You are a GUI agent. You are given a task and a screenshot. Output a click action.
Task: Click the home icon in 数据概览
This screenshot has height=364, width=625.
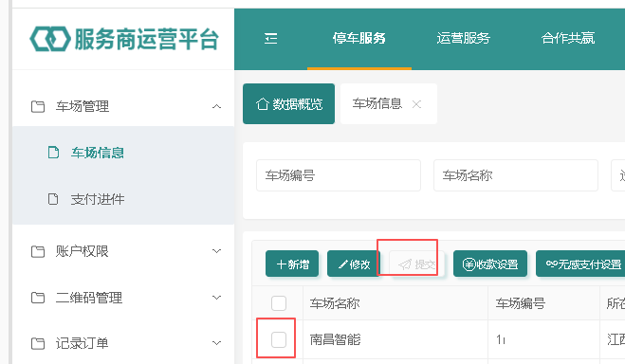263,104
